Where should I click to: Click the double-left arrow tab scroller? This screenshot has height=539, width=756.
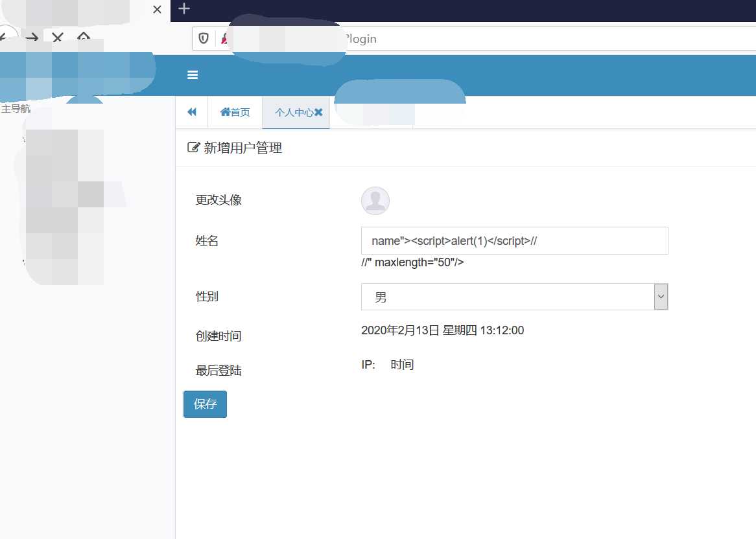click(x=192, y=112)
